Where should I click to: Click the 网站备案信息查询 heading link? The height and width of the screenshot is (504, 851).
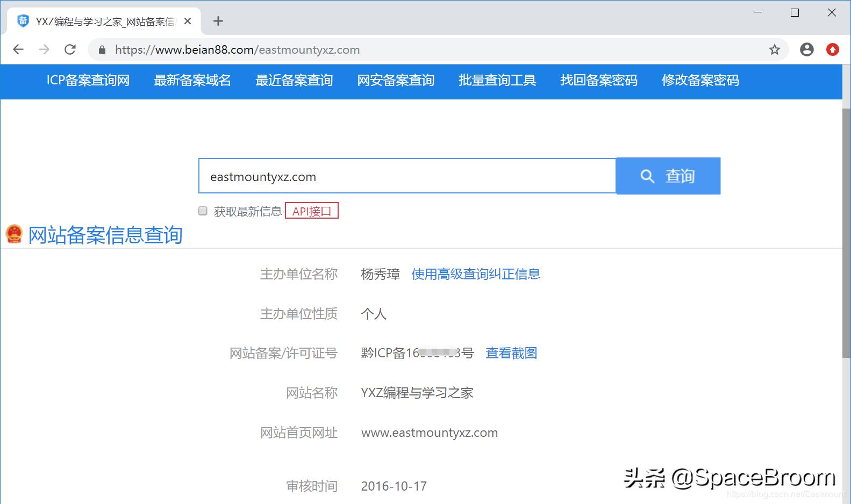(105, 235)
